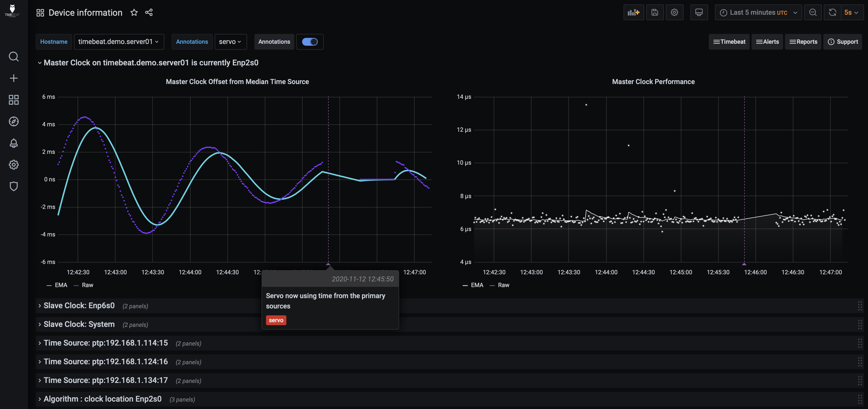Open the servo annotations dropdown
This screenshot has width=868, height=409.
tap(230, 42)
